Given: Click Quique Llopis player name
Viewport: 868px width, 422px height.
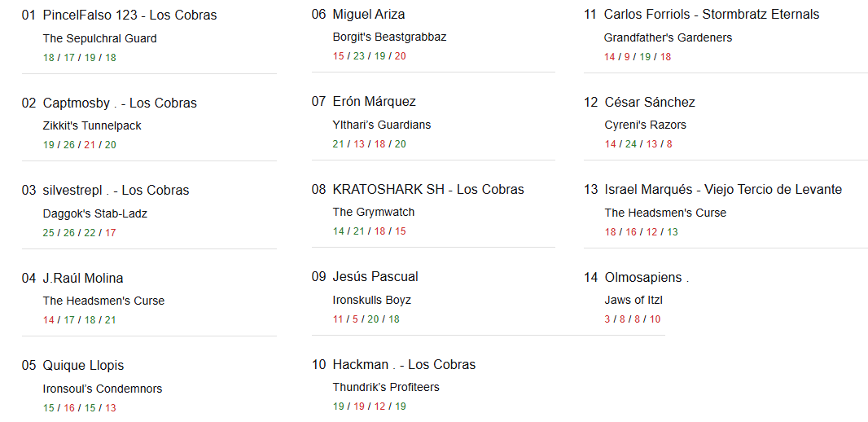Looking at the screenshot, I should (83, 366).
